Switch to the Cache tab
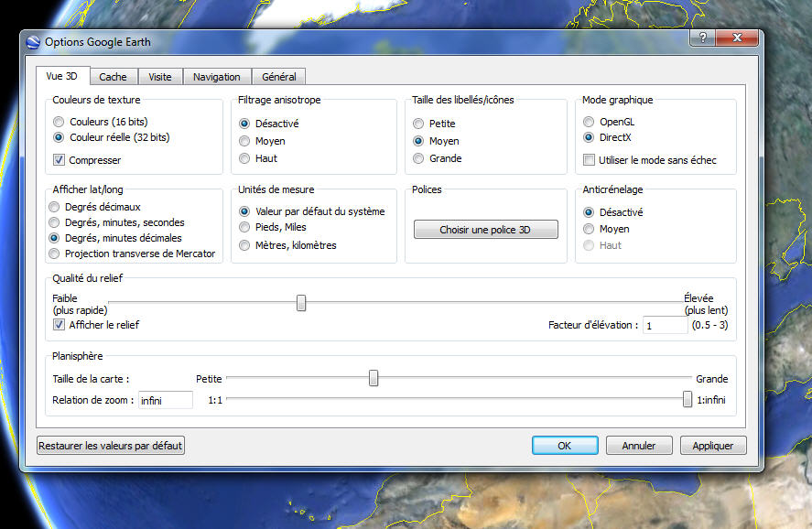Screen dimensions: 812x529 coord(113,77)
